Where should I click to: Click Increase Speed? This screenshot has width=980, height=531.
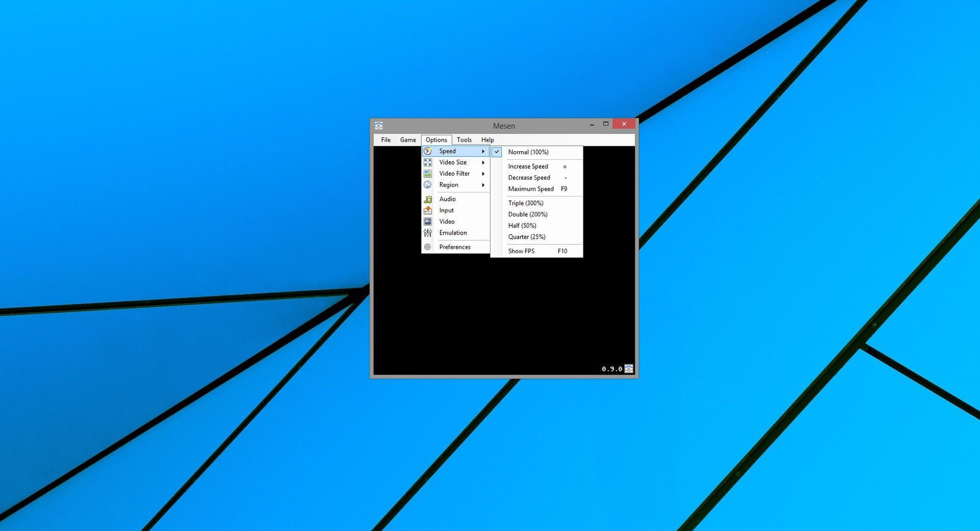coord(528,166)
